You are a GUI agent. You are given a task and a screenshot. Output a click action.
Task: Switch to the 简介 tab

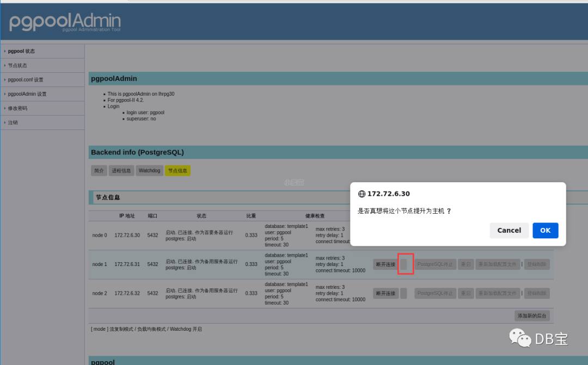click(99, 170)
